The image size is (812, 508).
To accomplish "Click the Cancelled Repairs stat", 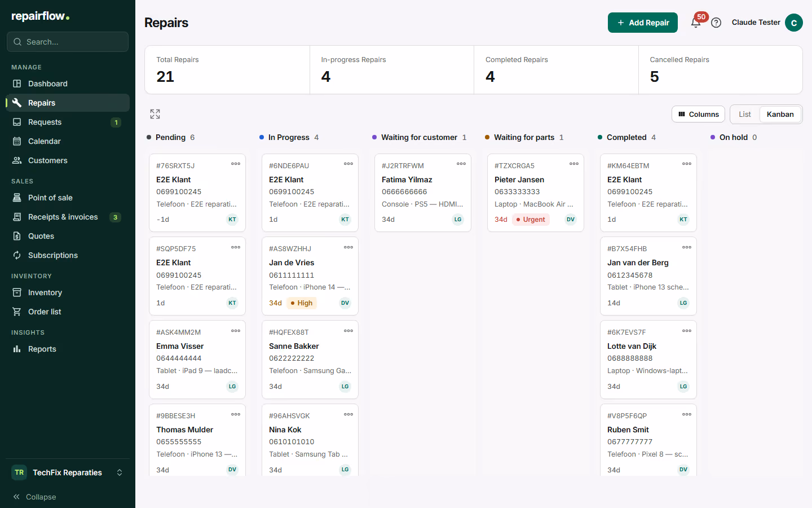I will tap(720, 69).
